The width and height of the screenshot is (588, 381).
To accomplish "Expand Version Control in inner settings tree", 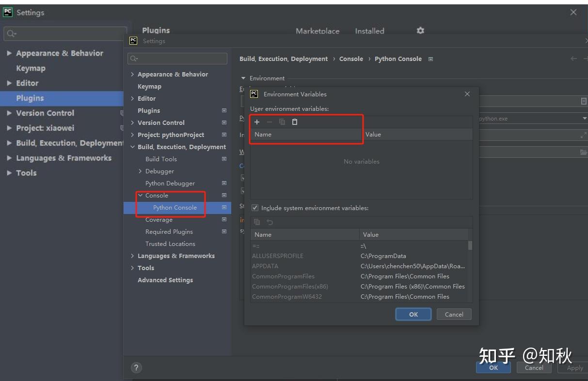I will (133, 123).
